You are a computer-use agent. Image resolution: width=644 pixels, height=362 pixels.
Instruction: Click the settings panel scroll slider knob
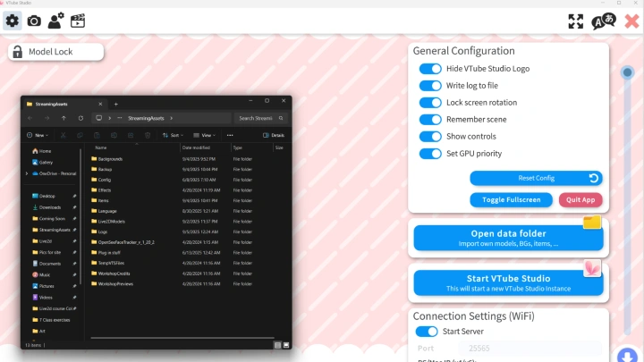pyautogui.click(x=627, y=72)
